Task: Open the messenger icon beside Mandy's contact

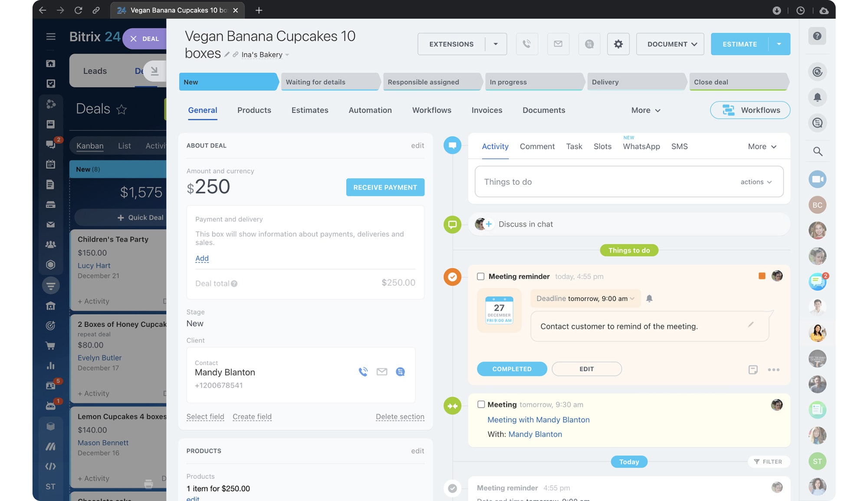Action: pos(400,372)
